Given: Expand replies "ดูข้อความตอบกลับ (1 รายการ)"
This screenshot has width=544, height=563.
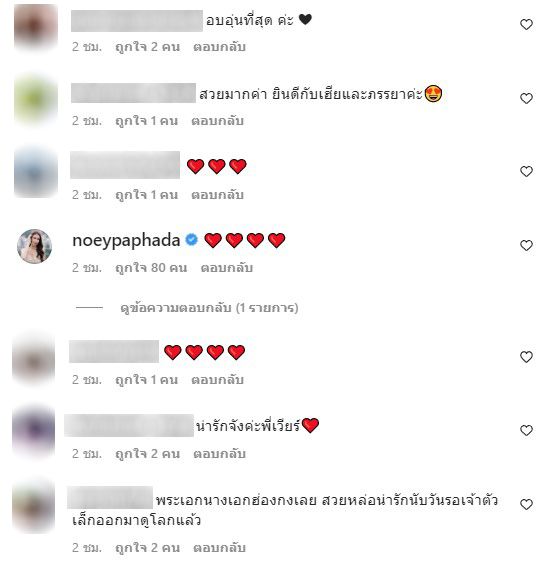Looking at the screenshot, I should click(x=209, y=308).
